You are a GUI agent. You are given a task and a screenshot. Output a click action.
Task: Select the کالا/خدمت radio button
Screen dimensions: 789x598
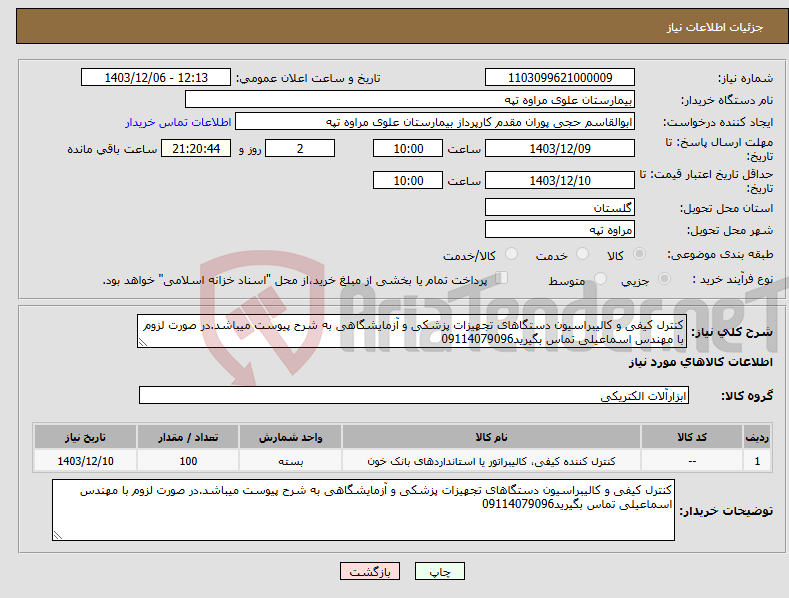[511, 254]
